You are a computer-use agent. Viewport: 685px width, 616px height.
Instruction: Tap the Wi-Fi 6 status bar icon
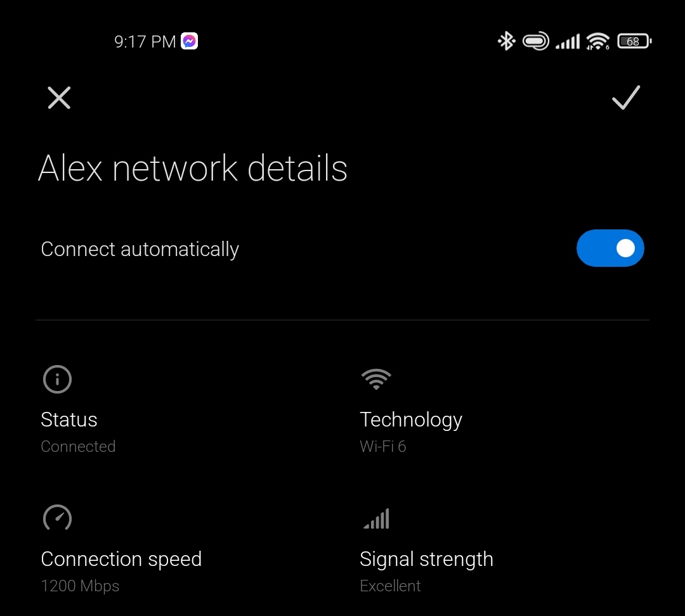[597, 41]
